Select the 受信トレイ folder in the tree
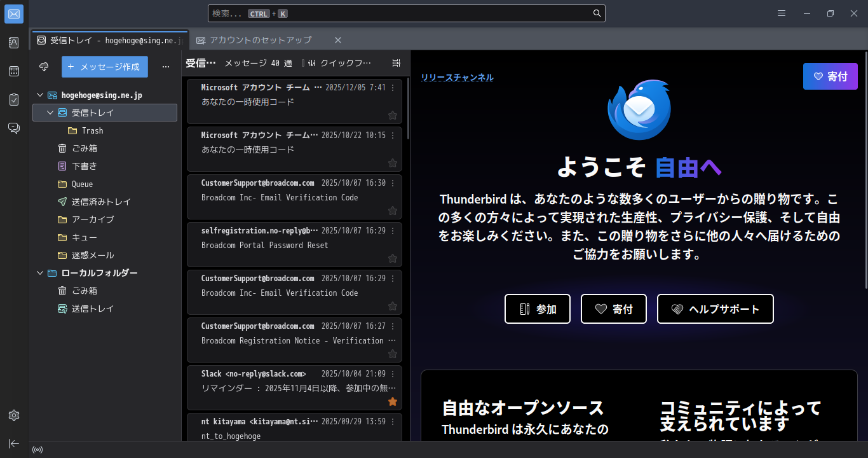The height and width of the screenshot is (458, 868). tap(105, 113)
